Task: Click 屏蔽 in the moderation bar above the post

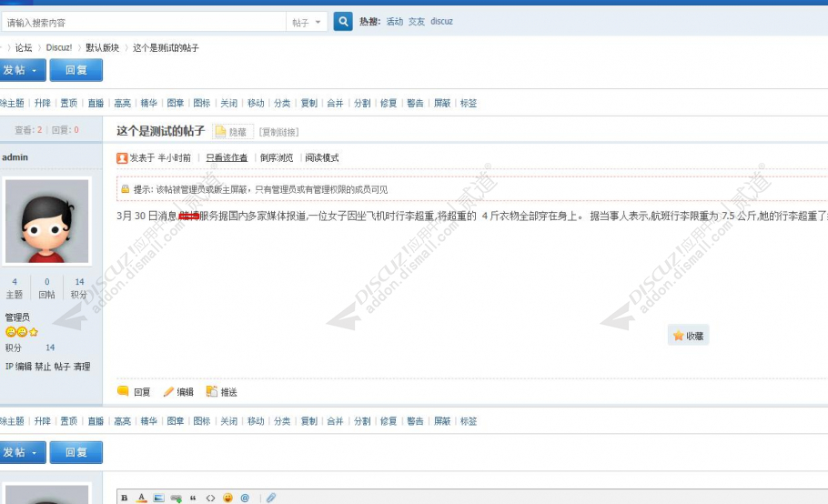Action: coord(442,103)
